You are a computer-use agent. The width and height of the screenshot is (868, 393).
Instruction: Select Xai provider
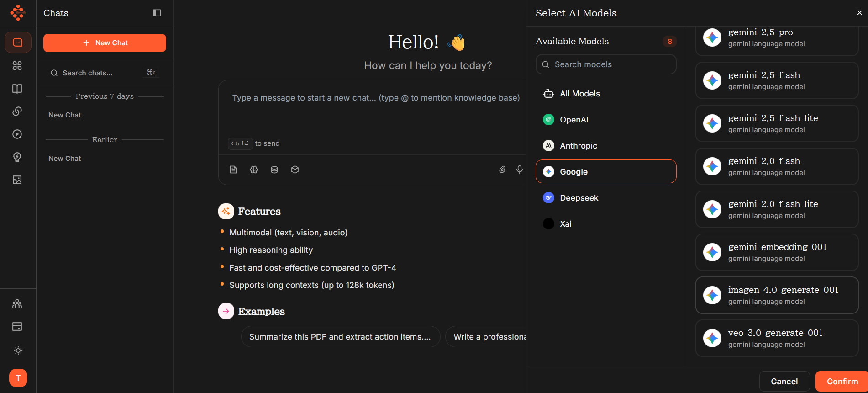[x=606, y=224]
